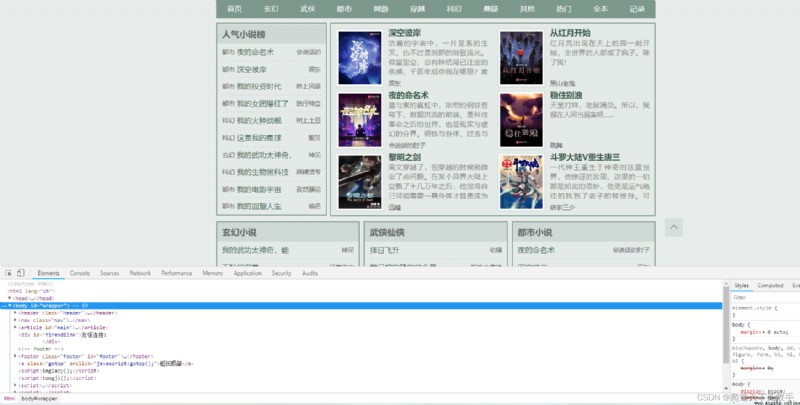800x405 pixels.
Task: Select the script tongji() DOM line
Action: (57, 378)
